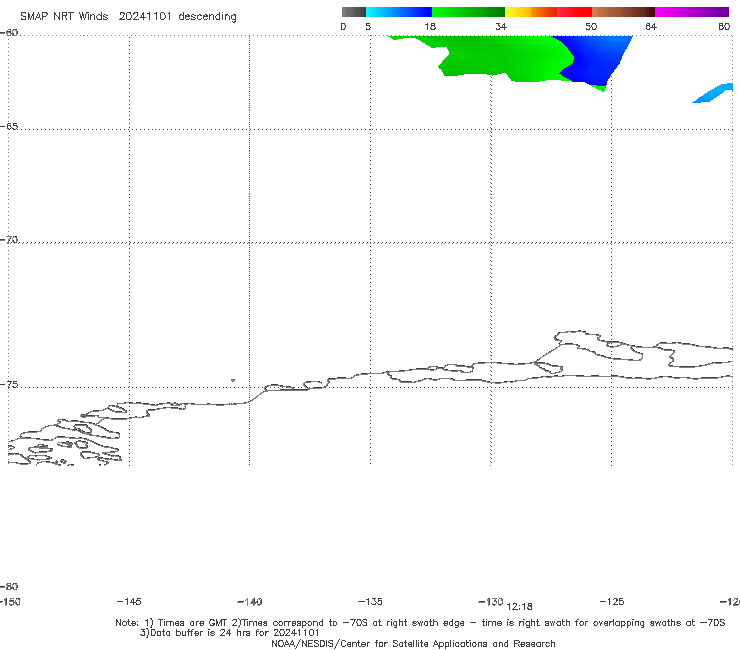This screenshot has width=740, height=650.
Task: Click the longitude label '-125'
Action: coord(612,601)
